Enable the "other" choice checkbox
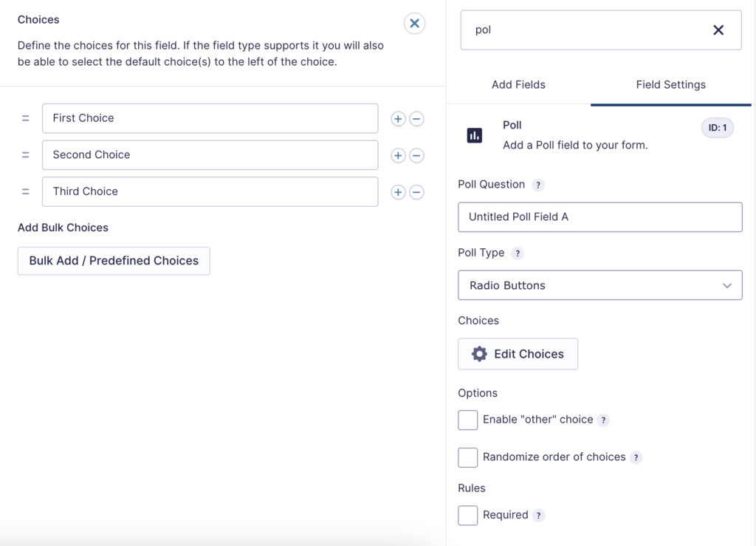Screen dimensions: 756x546 click(x=467, y=420)
